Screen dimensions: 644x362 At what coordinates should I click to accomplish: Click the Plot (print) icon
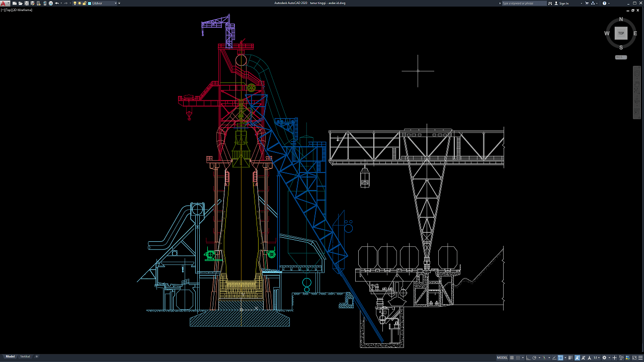point(50,3)
